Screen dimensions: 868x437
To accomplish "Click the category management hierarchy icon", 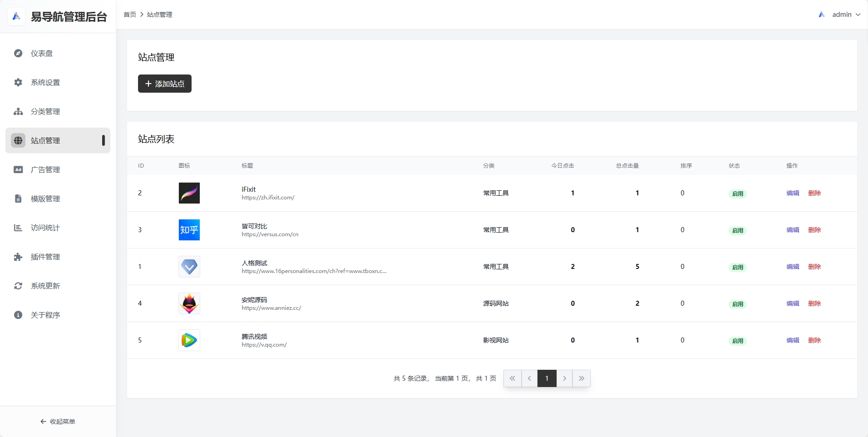I will pos(18,111).
